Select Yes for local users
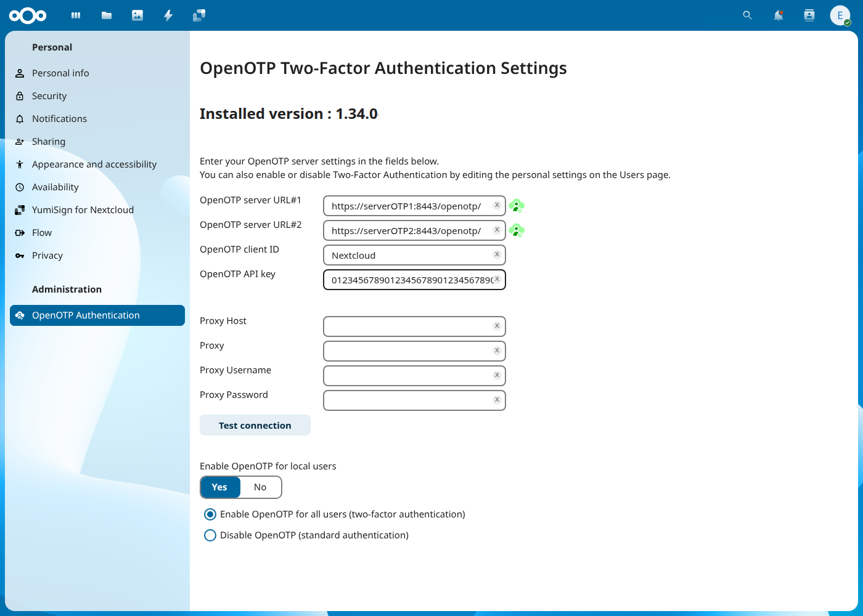This screenshot has height=616, width=863. [220, 487]
